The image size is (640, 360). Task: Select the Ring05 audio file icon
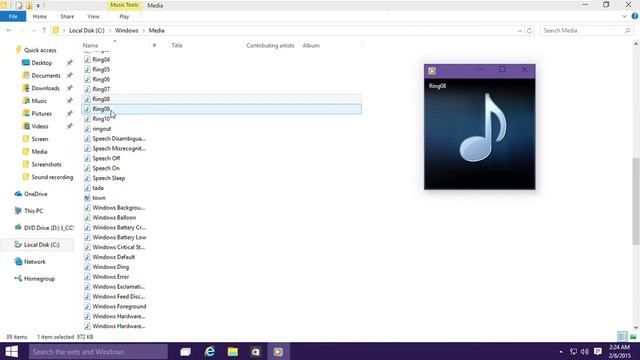[x=87, y=69]
